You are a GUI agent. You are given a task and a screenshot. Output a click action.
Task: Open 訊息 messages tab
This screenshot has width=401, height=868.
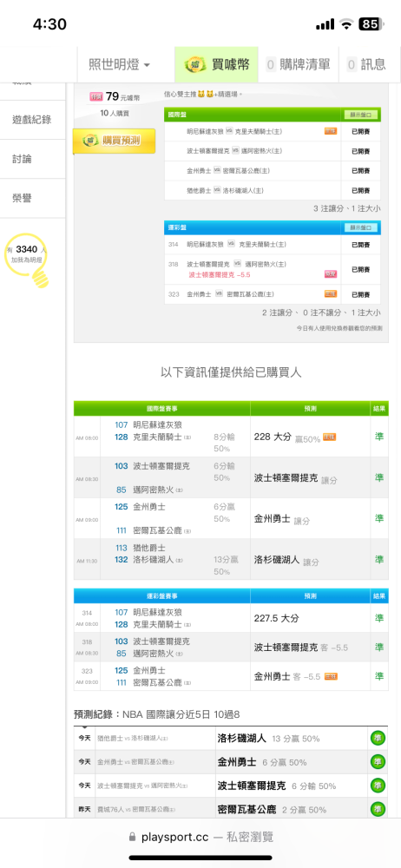(x=366, y=65)
